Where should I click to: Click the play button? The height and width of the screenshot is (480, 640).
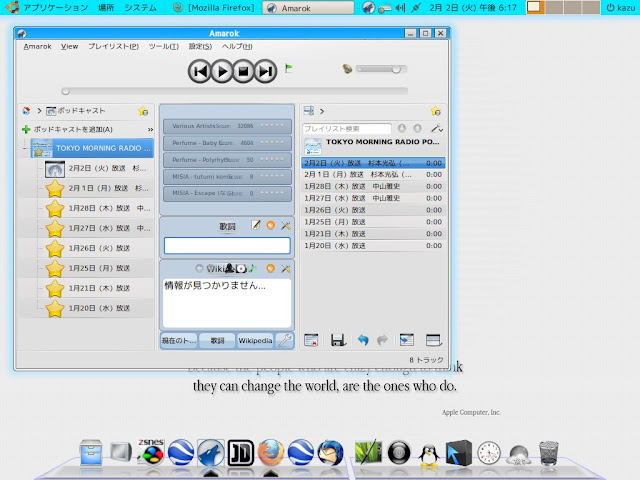[222, 71]
